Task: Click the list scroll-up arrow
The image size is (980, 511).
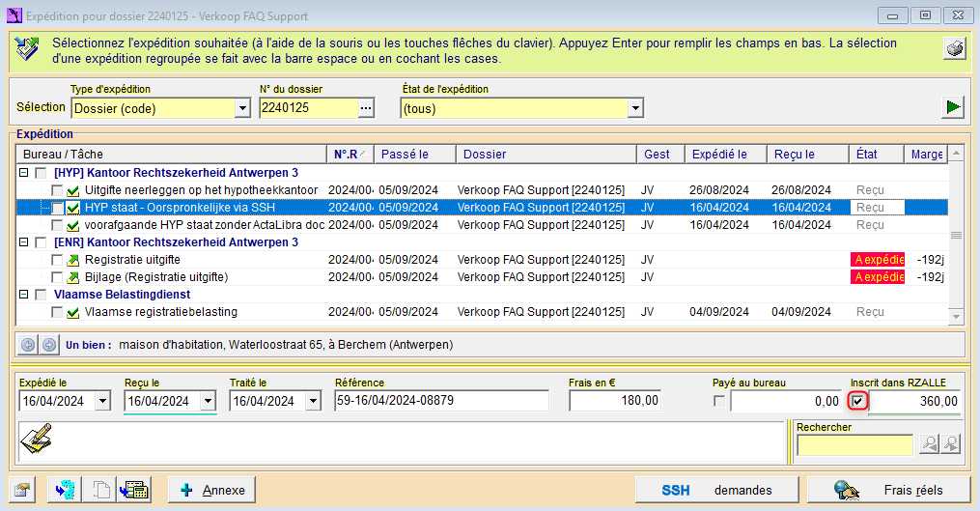Action: 956,154
